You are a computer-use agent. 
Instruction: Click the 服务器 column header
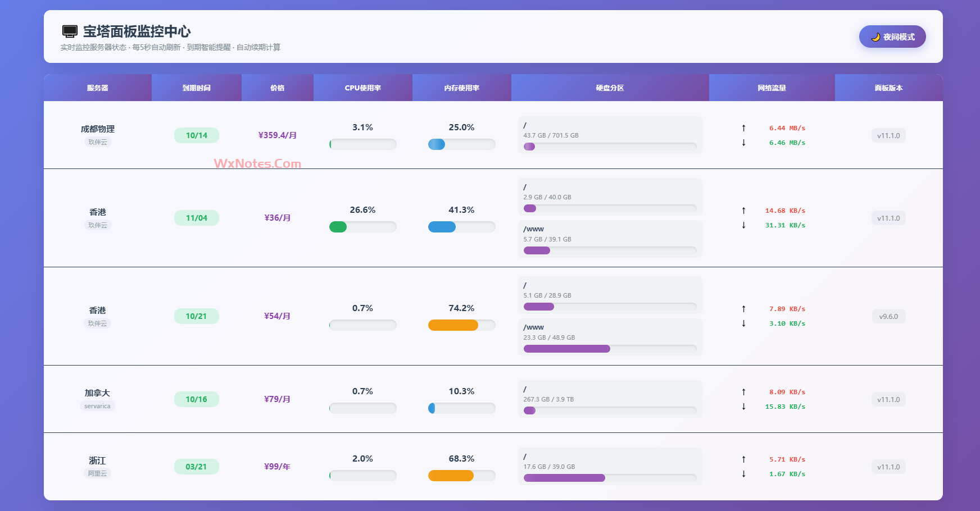point(97,88)
